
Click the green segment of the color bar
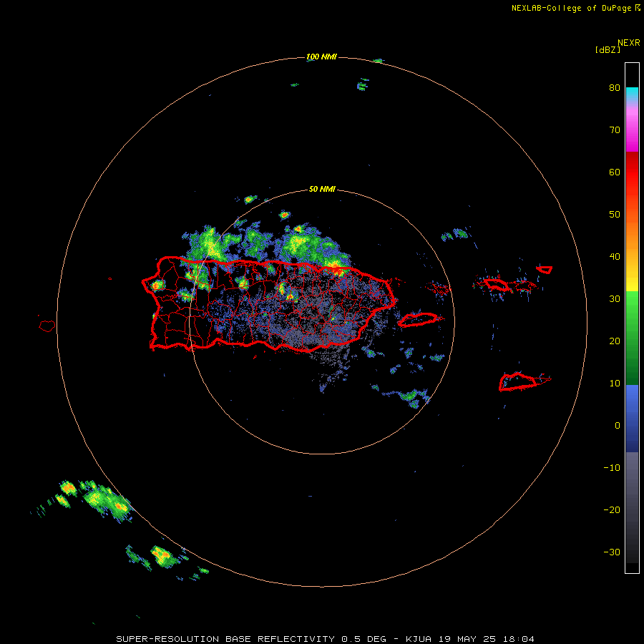pyautogui.click(x=632, y=338)
